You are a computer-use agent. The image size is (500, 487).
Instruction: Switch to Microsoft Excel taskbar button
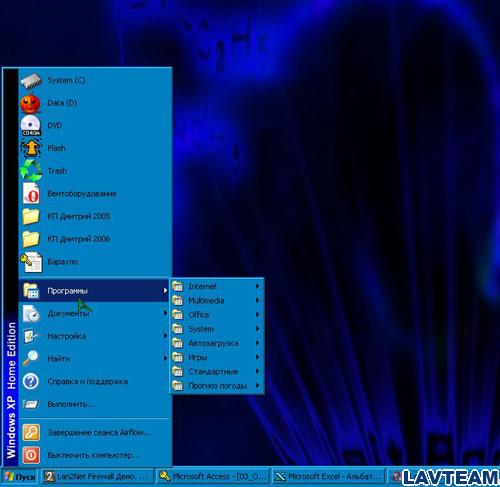pyautogui.click(x=328, y=477)
